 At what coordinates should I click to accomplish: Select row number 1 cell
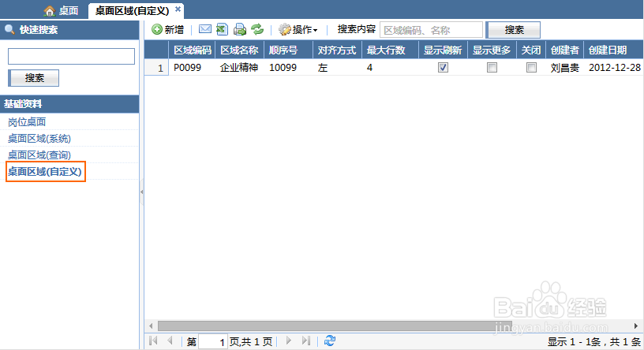click(156, 67)
